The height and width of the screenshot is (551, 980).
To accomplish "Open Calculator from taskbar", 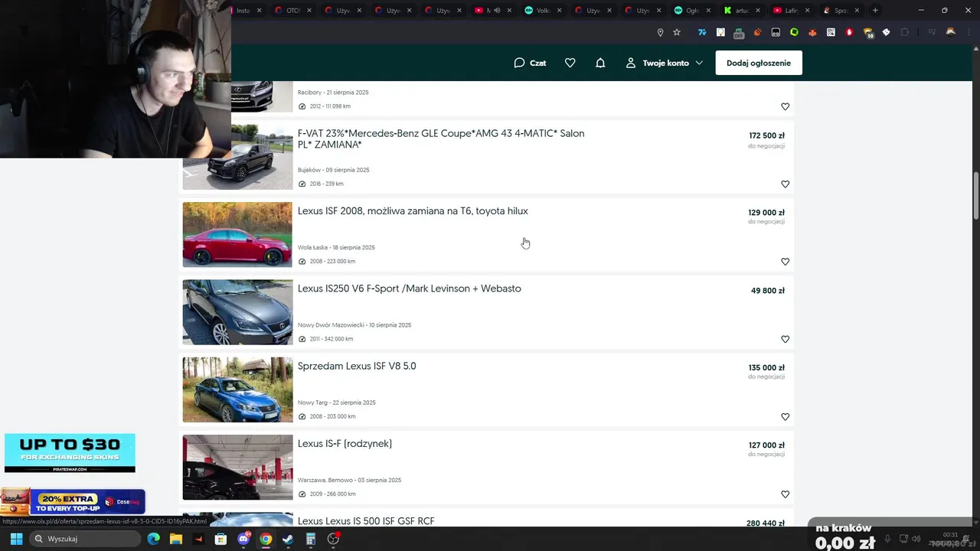I will 311,539.
